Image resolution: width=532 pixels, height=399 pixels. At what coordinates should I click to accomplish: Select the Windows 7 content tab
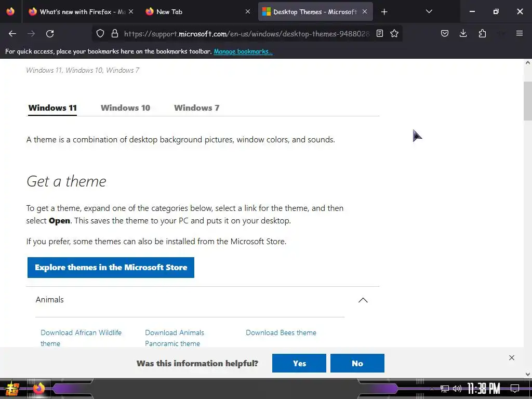(197, 108)
